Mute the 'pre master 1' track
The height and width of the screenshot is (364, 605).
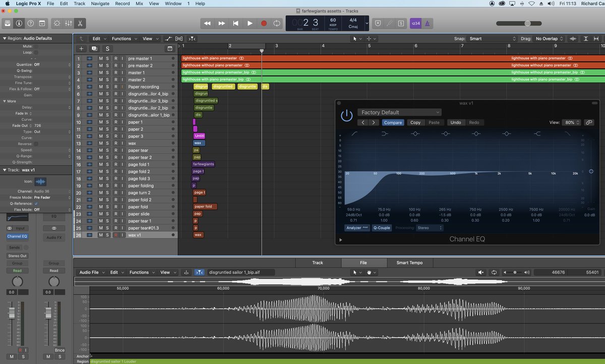tap(100, 58)
